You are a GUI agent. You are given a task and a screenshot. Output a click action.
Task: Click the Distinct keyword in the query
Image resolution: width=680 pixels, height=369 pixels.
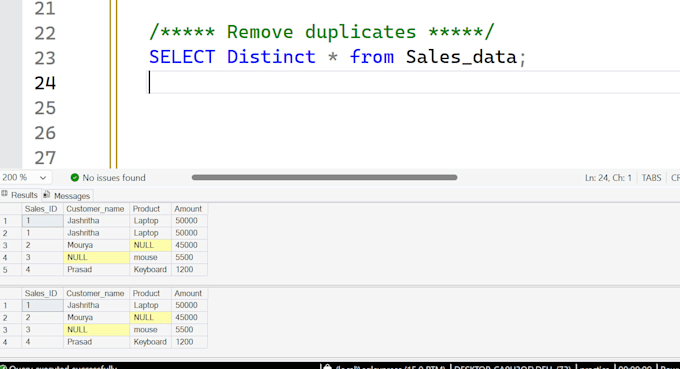[271, 57]
